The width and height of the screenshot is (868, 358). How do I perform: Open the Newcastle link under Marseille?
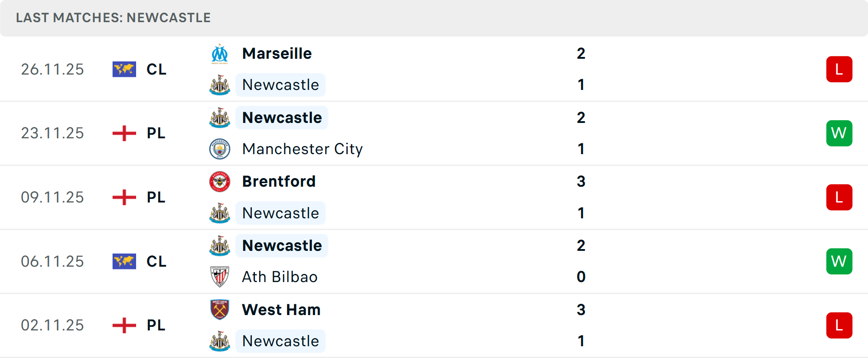(280, 85)
